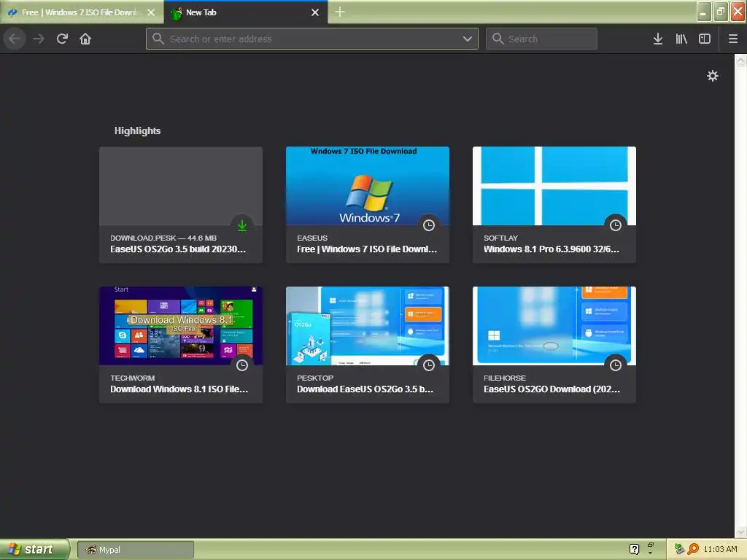Open the Library icon
This screenshot has width=747, height=560.
pos(681,39)
